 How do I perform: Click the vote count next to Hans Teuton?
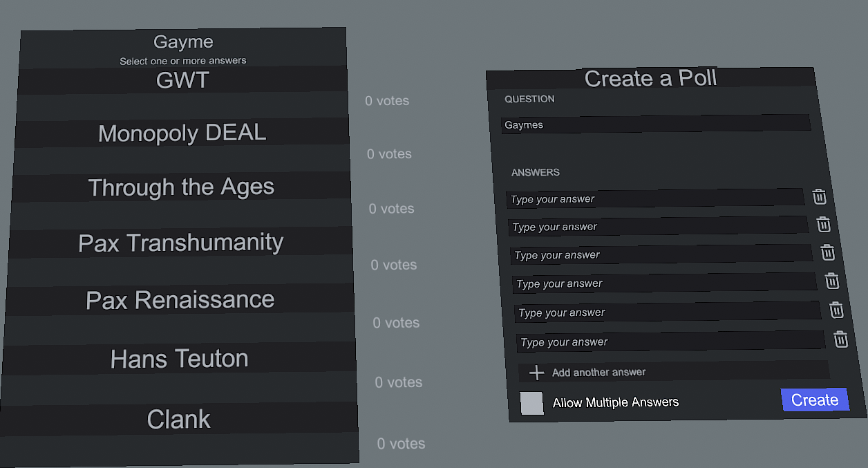(x=399, y=382)
